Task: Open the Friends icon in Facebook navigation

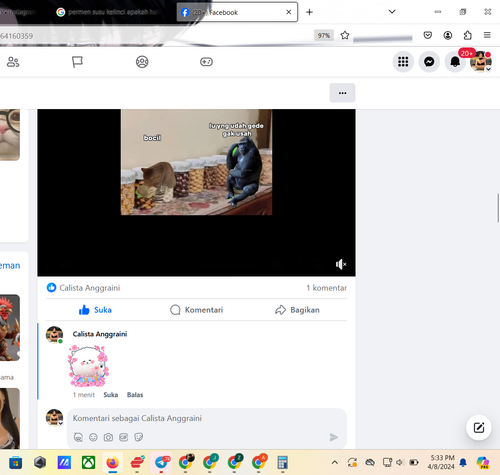Action: click(13, 62)
